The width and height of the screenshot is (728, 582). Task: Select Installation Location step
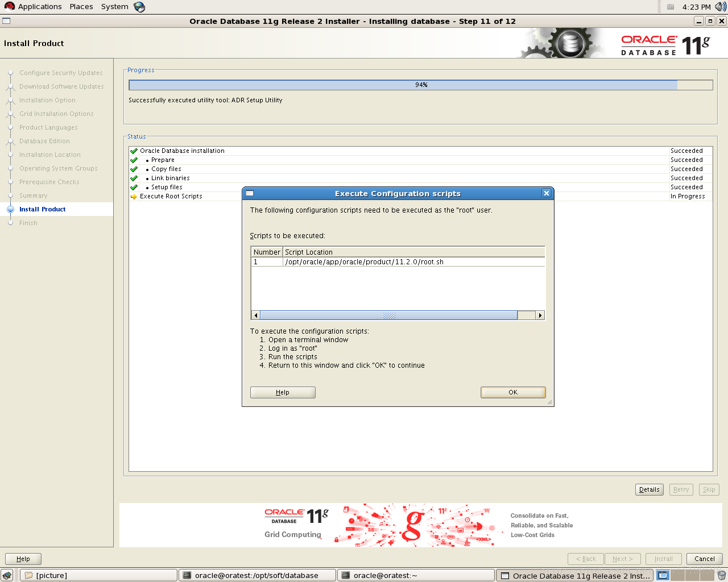[x=50, y=155]
